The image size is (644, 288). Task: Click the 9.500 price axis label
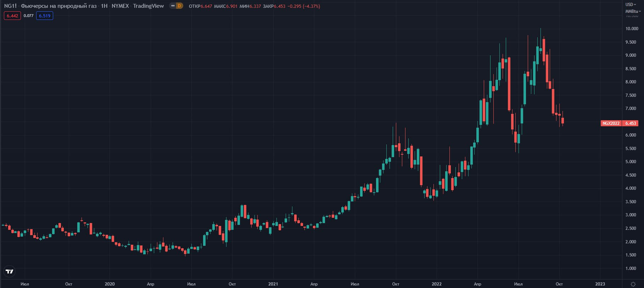(631, 42)
